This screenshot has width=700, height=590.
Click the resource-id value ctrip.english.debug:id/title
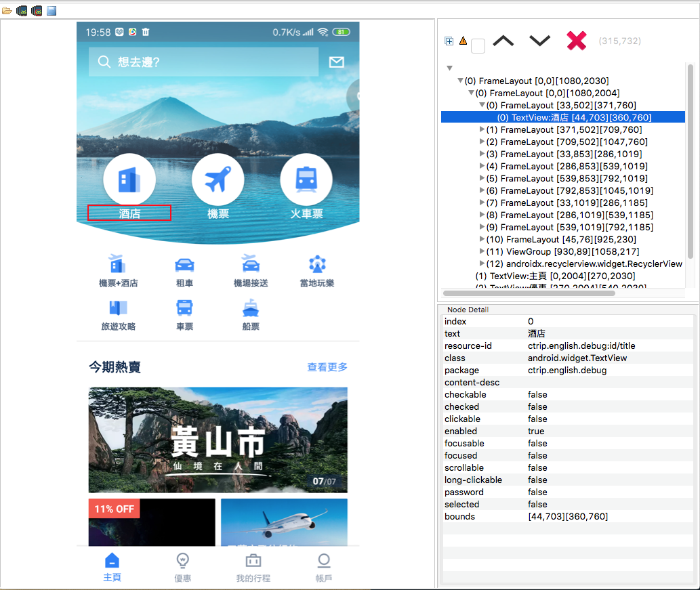(581, 346)
